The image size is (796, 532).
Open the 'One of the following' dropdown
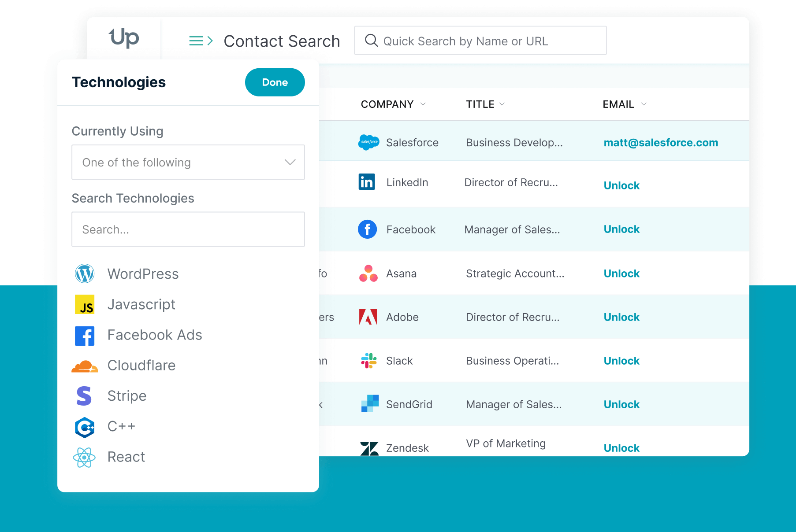188,162
